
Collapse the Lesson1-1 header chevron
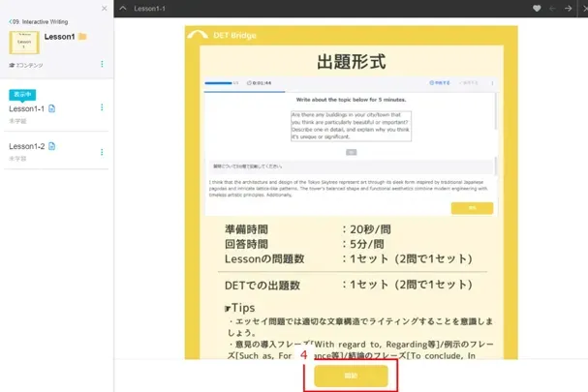coord(123,9)
